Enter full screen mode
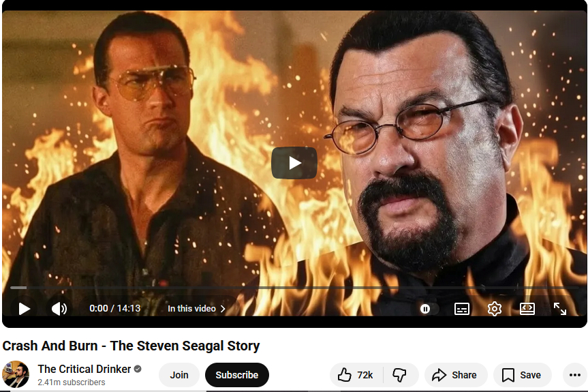This screenshot has width=588, height=392. (x=560, y=309)
